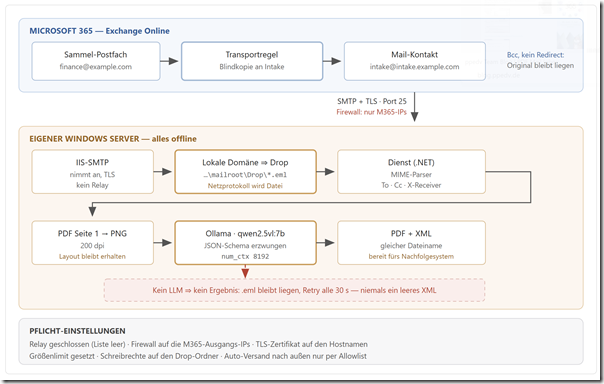Select the PDF Seite 1 → PNG box
The image size is (604, 384).
(92, 243)
